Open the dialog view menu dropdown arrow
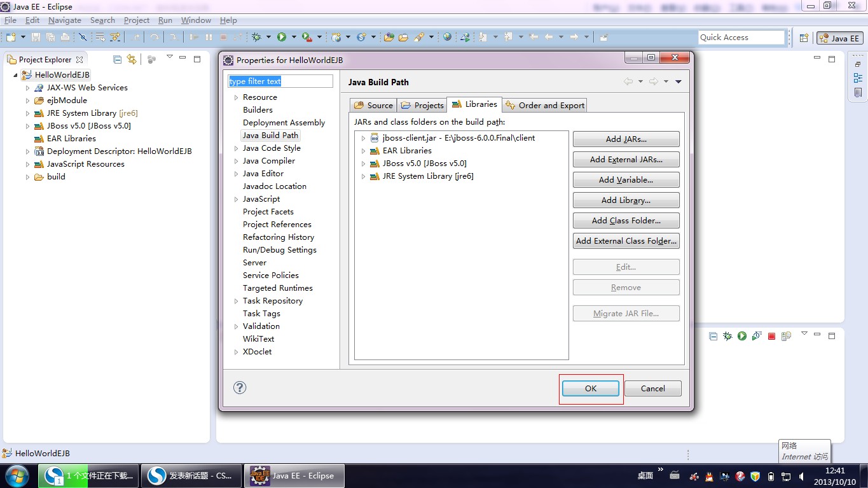Image resolution: width=868 pixels, height=488 pixels. point(679,81)
